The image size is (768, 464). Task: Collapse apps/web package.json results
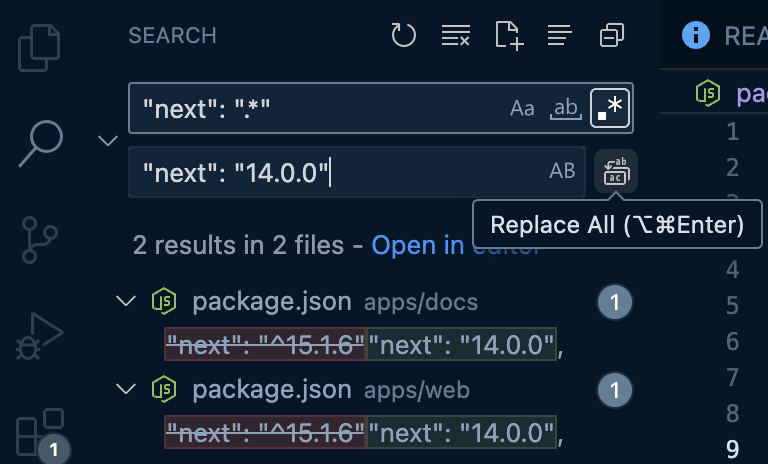coord(126,389)
